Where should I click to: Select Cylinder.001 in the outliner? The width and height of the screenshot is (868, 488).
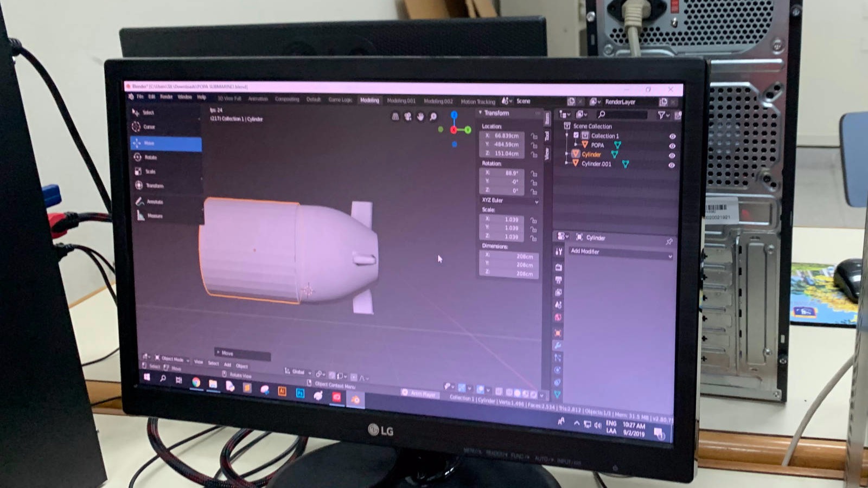click(596, 164)
